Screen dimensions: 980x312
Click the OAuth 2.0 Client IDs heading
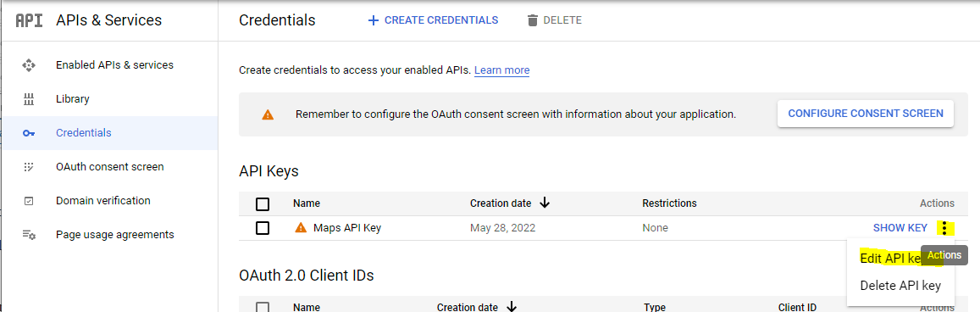click(x=307, y=275)
